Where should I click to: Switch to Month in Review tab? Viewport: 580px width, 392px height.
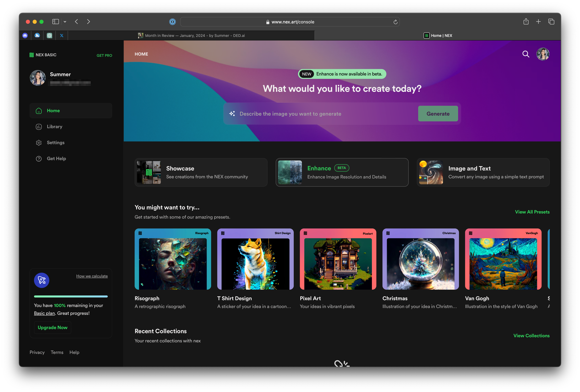coord(191,35)
